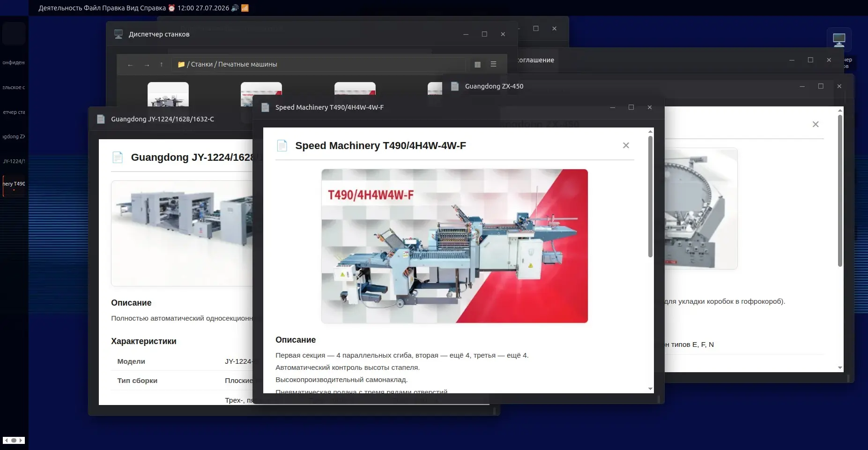The width and height of the screenshot is (868, 450).
Task: Go forward in Диспетчер станков file browser
Action: [147, 65]
